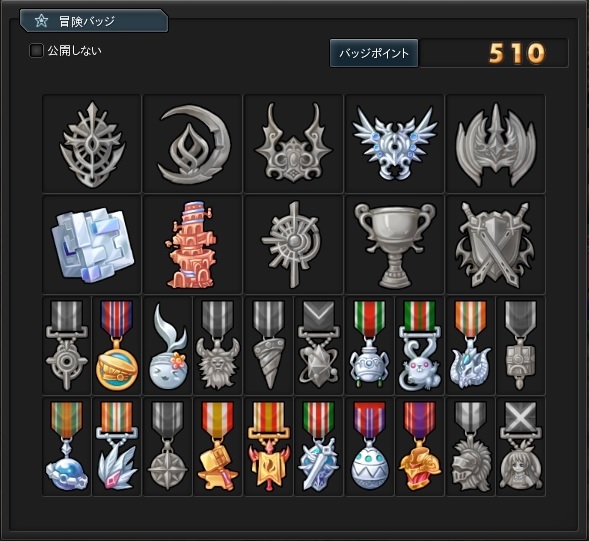
Task: Select the crescent moon flame badge
Action: (192, 144)
